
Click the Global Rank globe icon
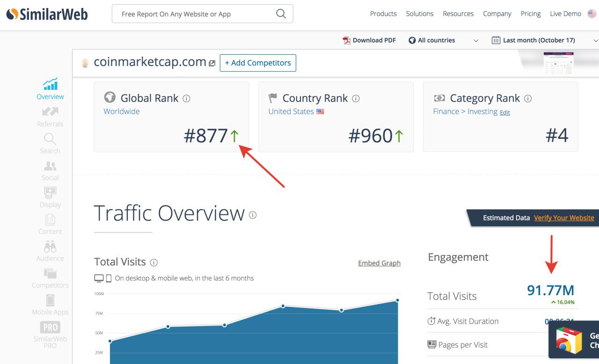(x=110, y=97)
